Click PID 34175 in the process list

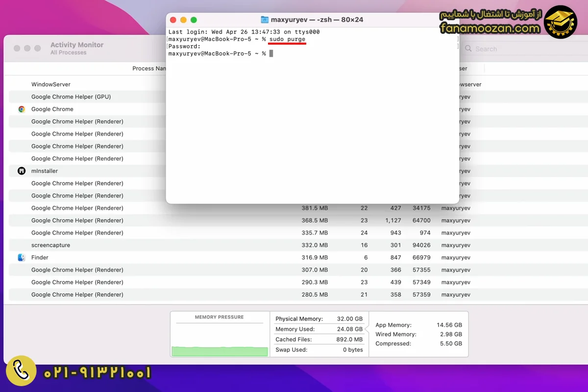click(x=421, y=208)
